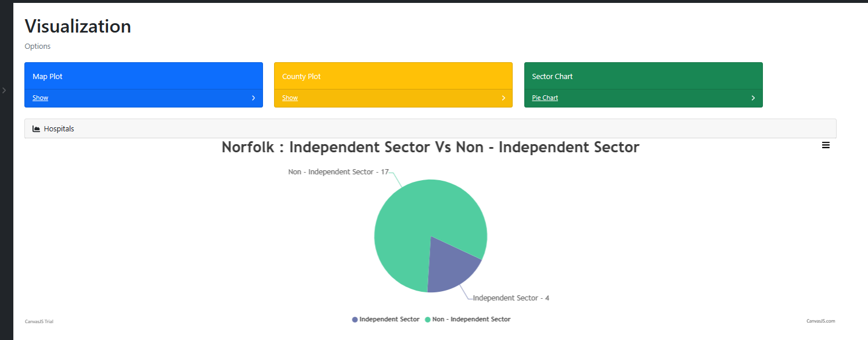Screen dimensions: 868x340
Task: Click the Sector Chart card header
Action: coord(643,76)
